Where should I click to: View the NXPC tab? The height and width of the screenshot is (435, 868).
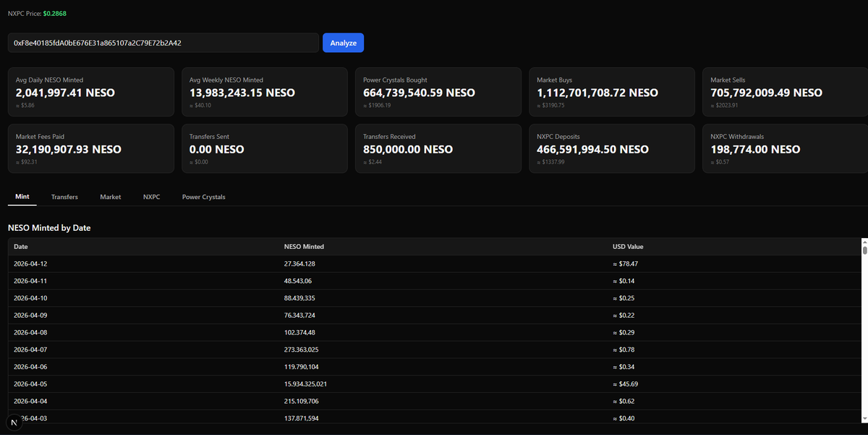[151, 196]
